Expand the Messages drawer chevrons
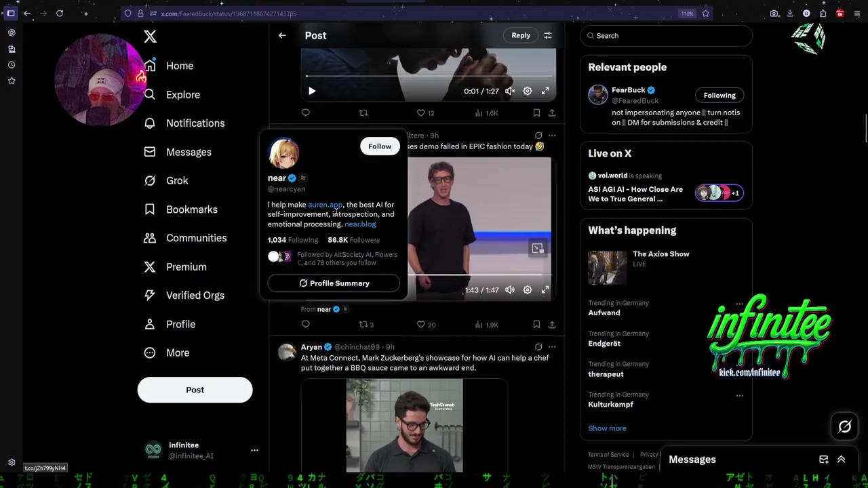Image resolution: width=868 pixels, height=488 pixels. pyautogui.click(x=841, y=460)
